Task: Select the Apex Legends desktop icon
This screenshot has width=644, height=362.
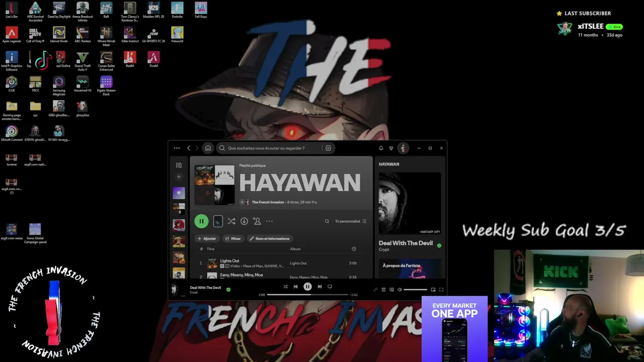Action: click(x=12, y=35)
